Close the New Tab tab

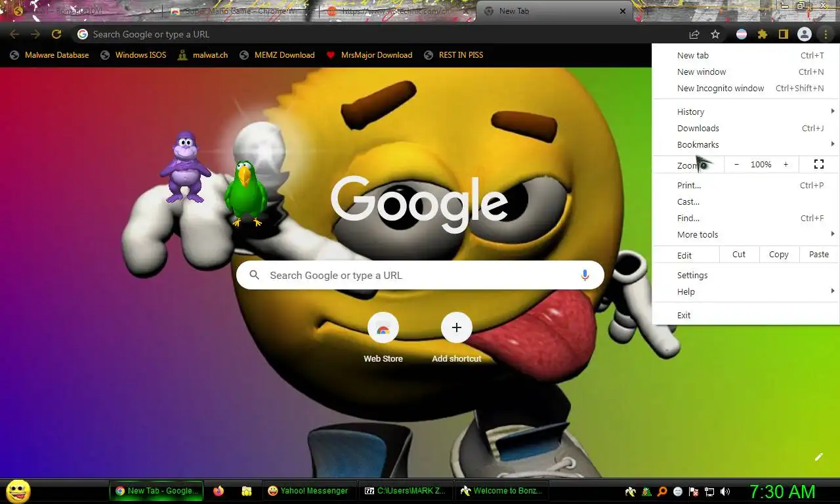(x=623, y=11)
